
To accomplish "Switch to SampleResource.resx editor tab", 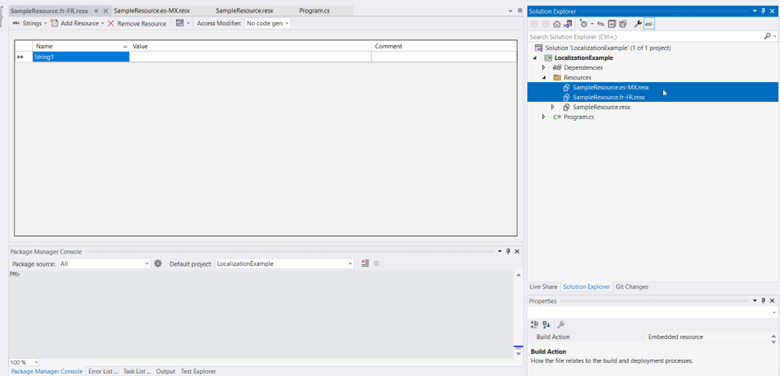I will pyautogui.click(x=244, y=10).
